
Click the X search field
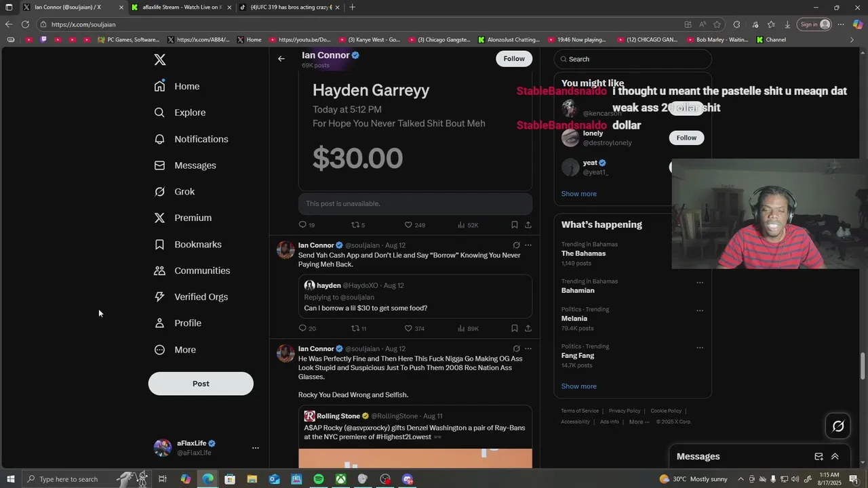[633, 59]
